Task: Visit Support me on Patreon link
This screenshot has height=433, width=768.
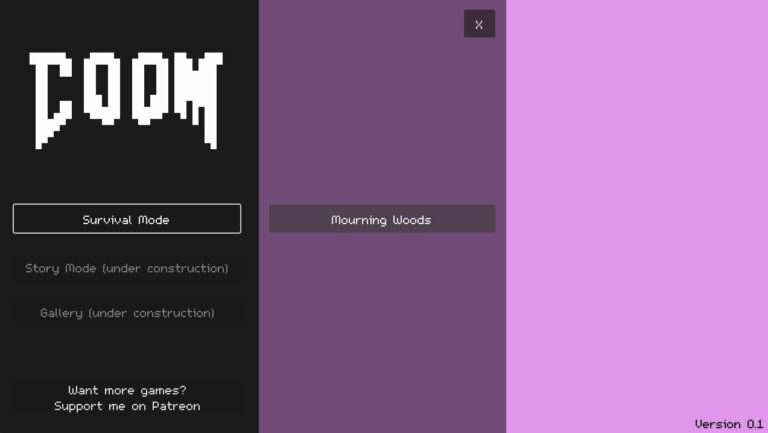Action: [x=126, y=406]
